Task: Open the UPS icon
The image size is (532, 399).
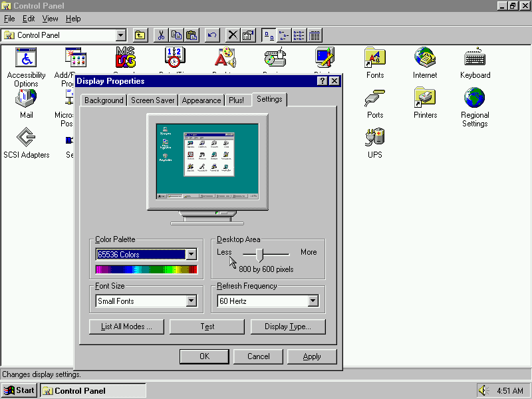Action: tap(375, 138)
